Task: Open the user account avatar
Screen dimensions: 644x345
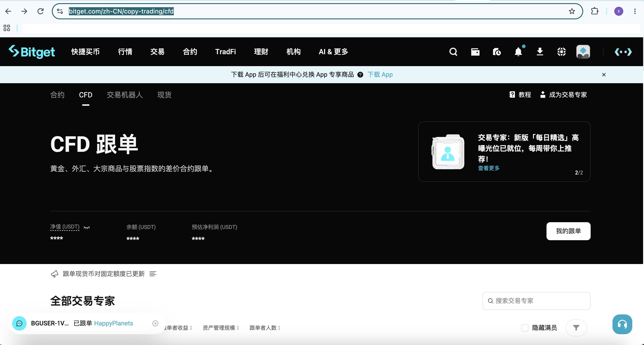Action: (x=583, y=52)
